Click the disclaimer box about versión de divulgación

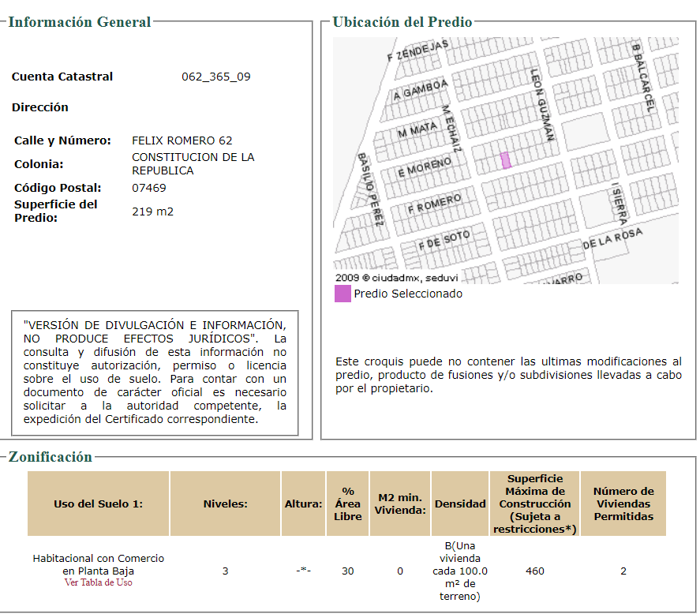155,373
